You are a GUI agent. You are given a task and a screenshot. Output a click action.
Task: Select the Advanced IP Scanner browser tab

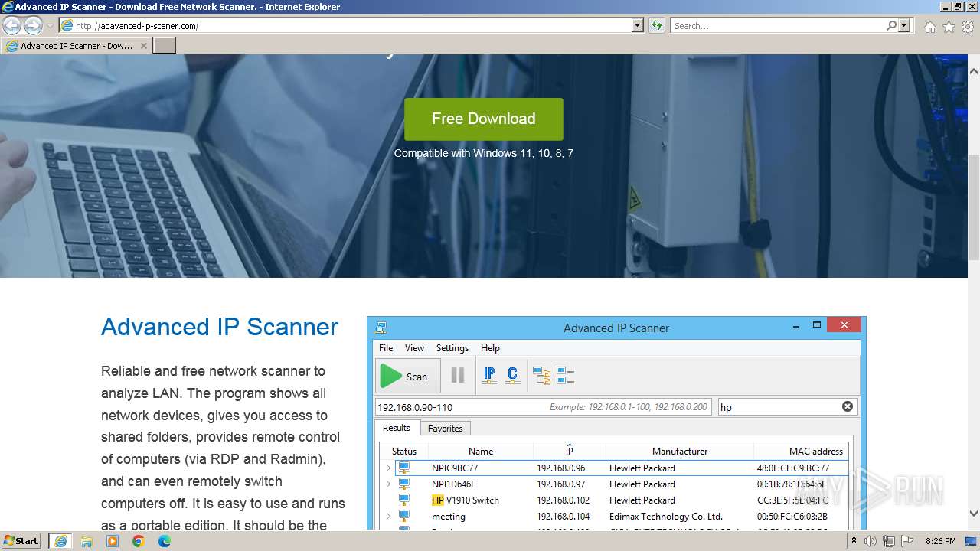click(77, 46)
